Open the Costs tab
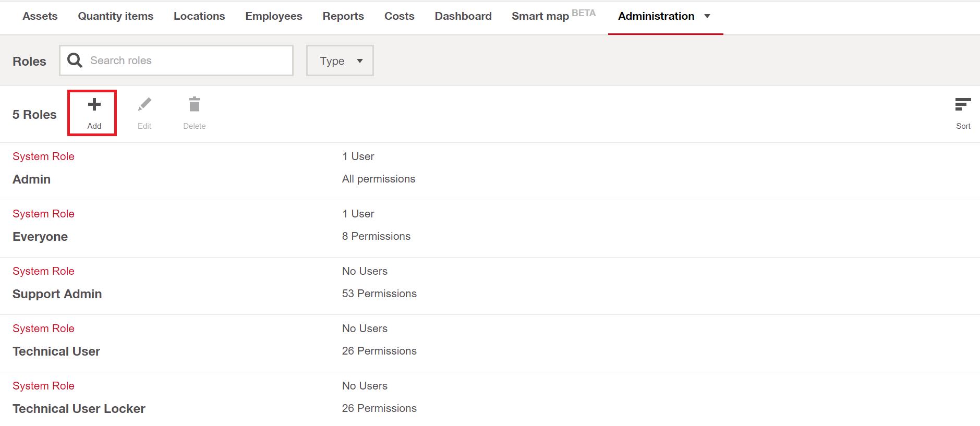The height and width of the screenshot is (426, 980). 400,16
